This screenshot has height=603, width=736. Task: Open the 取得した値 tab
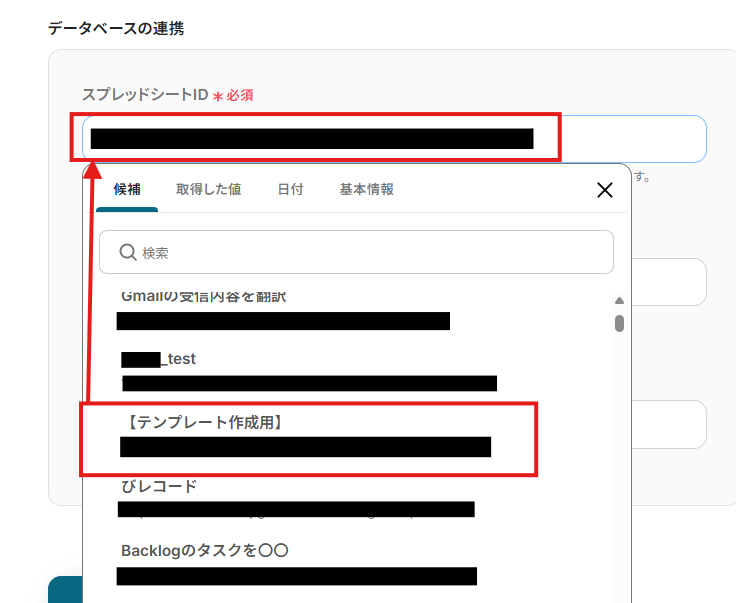208,190
